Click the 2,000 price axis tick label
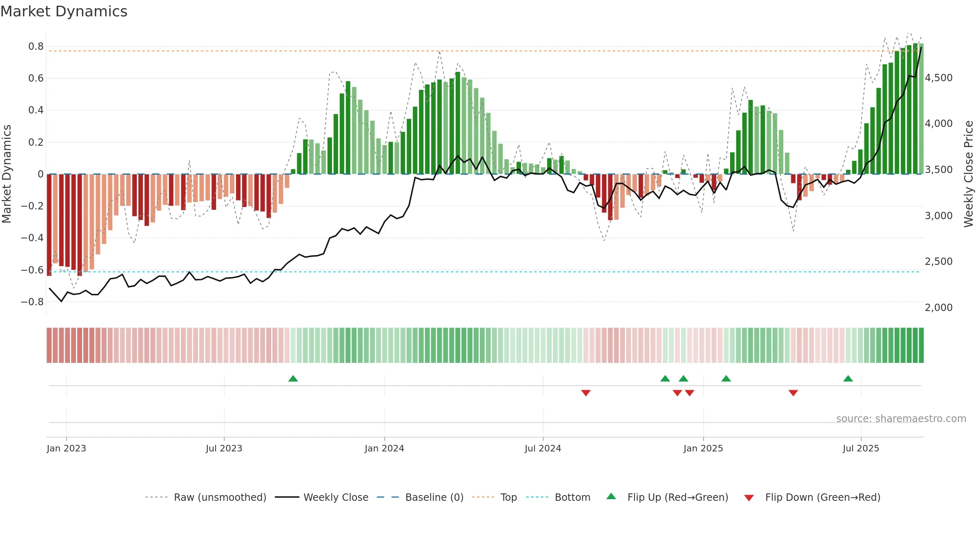This screenshot has height=551, width=980. coord(939,307)
